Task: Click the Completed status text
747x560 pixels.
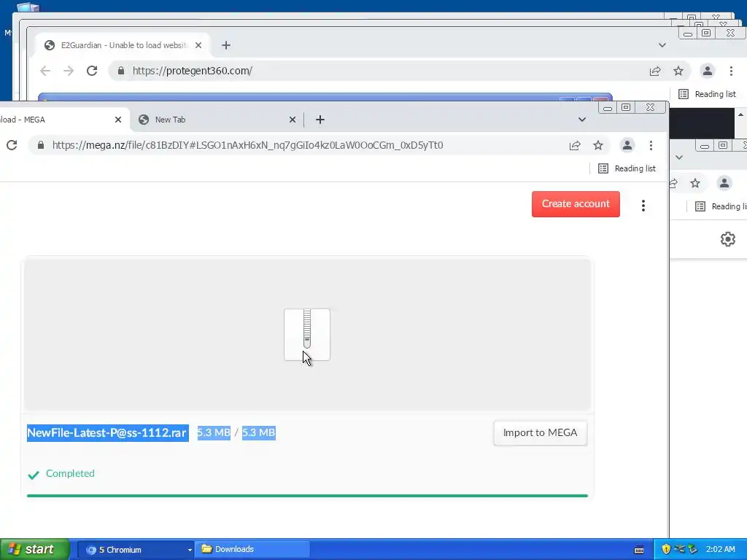Action: tap(70, 473)
